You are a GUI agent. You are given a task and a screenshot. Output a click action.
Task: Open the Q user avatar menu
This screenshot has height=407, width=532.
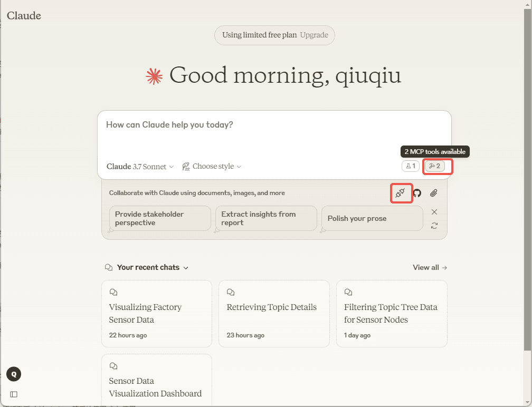point(14,374)
